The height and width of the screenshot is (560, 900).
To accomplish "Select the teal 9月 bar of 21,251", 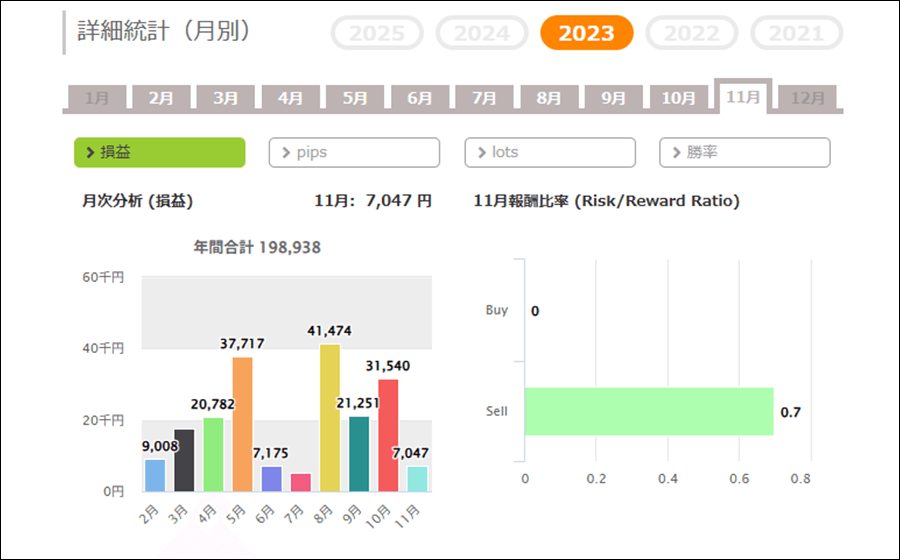I will pyautogui.click(x=359, y=454).
